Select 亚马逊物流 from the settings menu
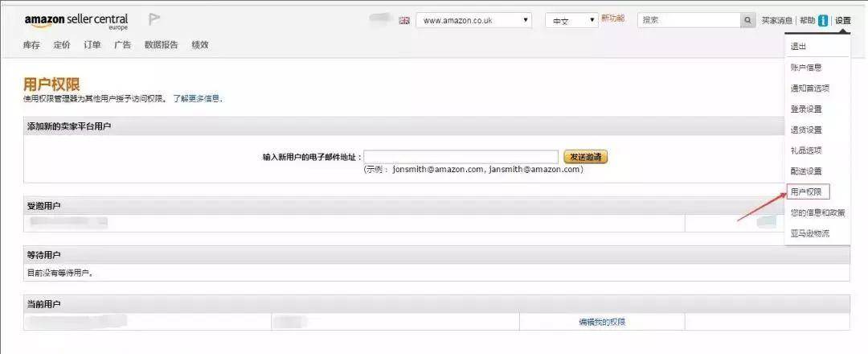This screenshot has height=354, width=868. tap(810, 233)
